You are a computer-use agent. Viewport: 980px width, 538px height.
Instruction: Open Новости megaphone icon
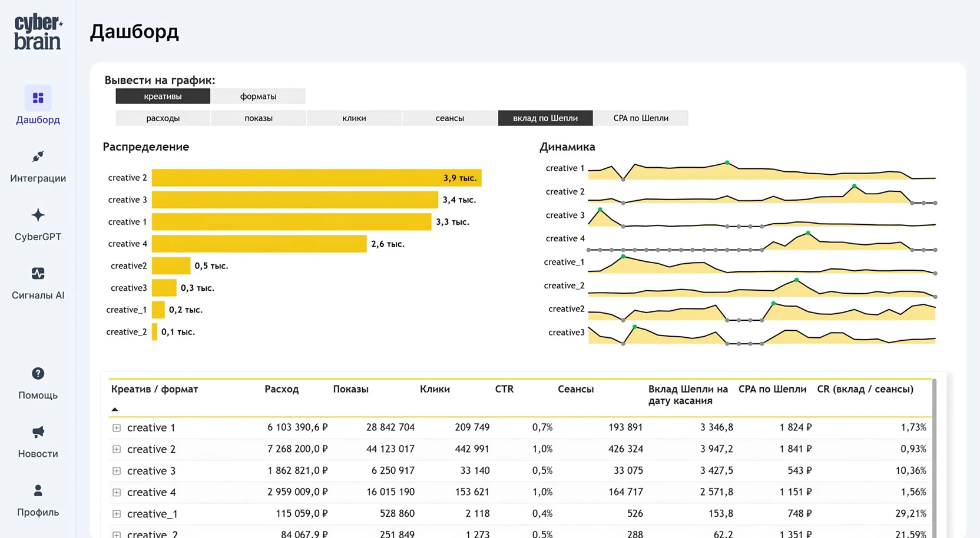point(38,432)
